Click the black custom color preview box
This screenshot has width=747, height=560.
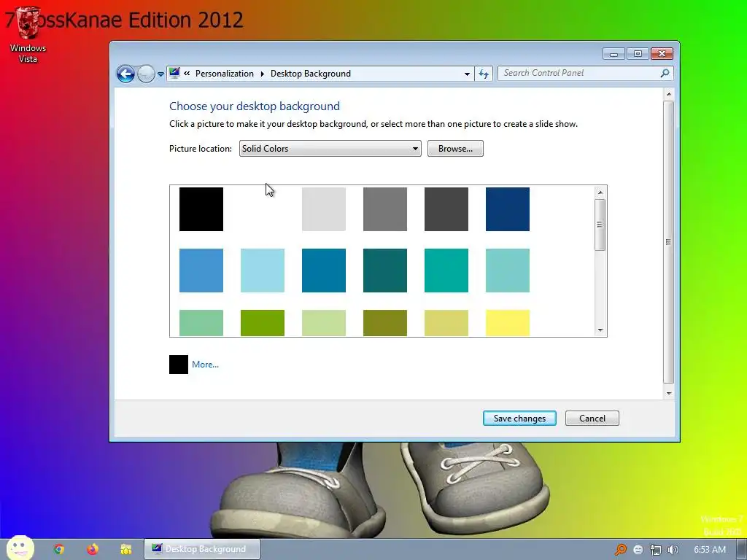[x=179, y=365]
